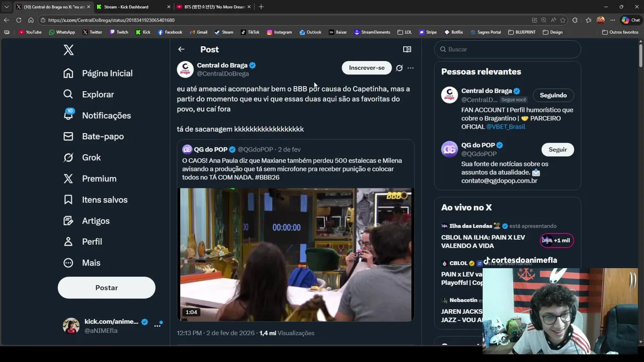Select the Central do Braga no X tab
644x362 pixels.
pos(53,7)
